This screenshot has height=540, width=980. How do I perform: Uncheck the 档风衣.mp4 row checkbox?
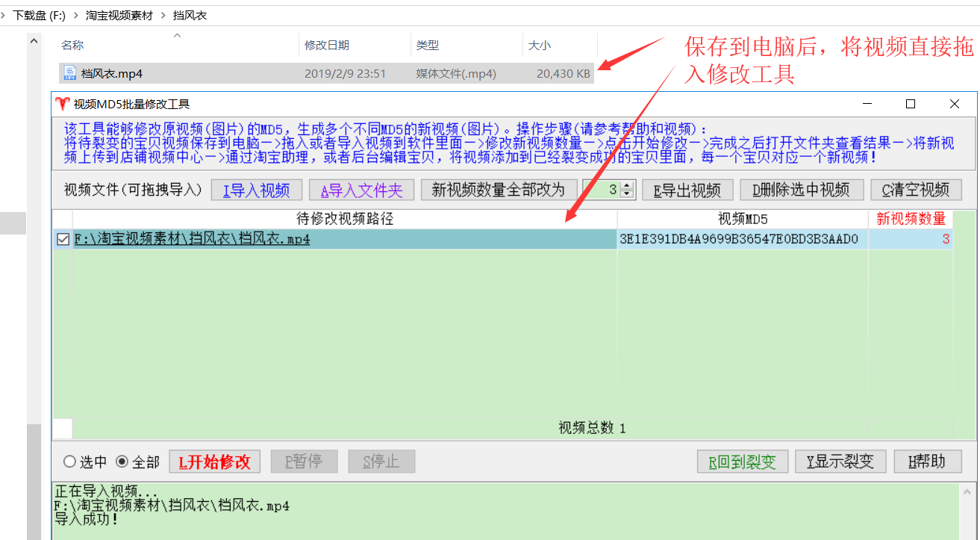(63, 240)
